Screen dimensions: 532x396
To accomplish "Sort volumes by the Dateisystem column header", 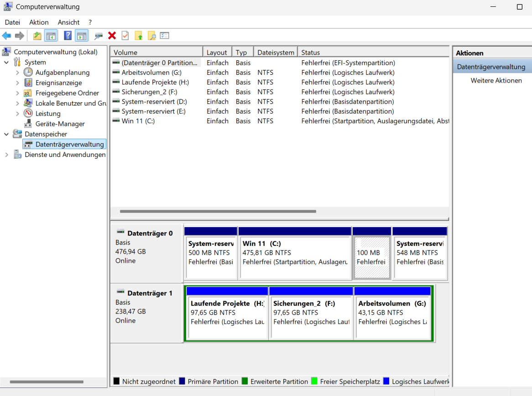I will (x=275, y=52).
